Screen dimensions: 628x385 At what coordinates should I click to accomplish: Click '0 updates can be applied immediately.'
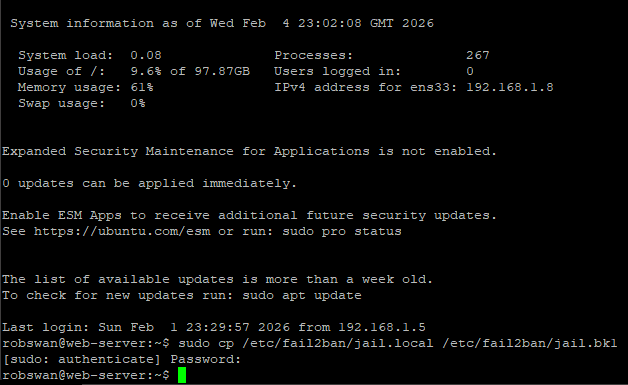point(149,183)
